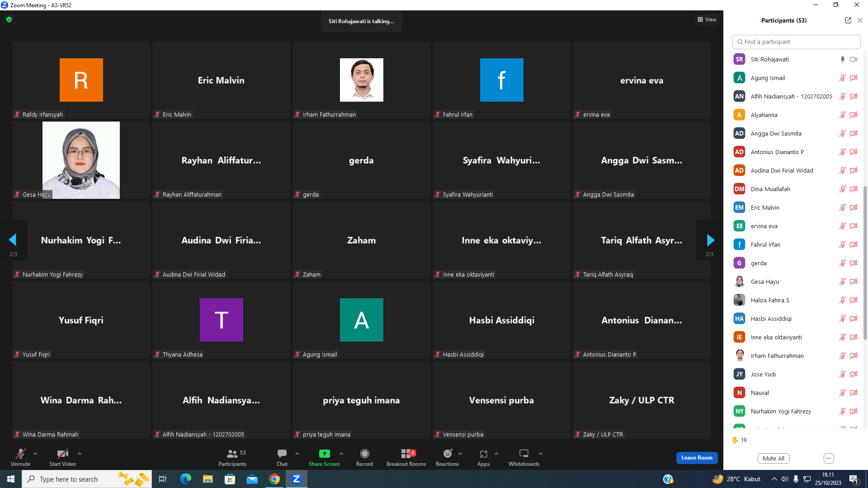Viewport: 868px width, 488px height.
Task: Pop out the Participants panel
Action: pos(848,20)
